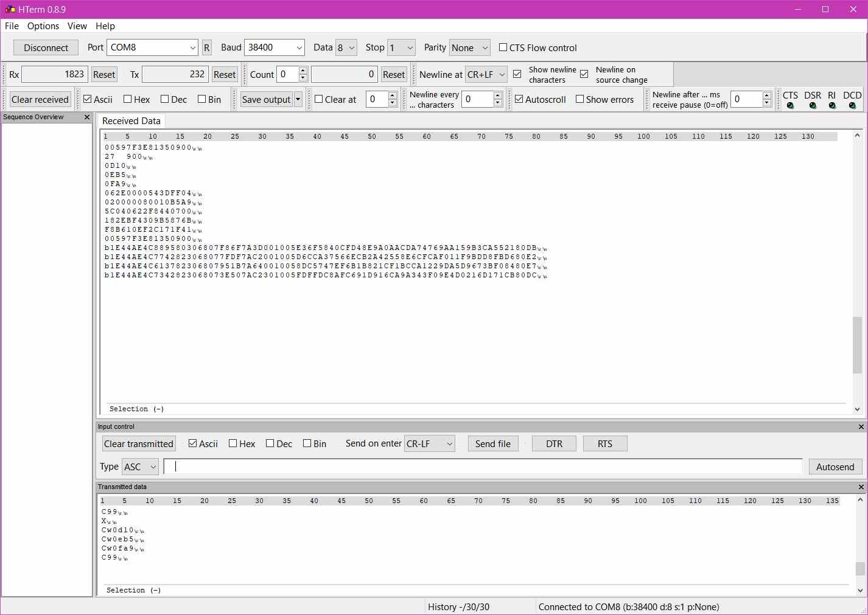Image resolution: width=868 pixels, height=615 pixels.
Task: Toggle the DTR line button
Action: 555,443
